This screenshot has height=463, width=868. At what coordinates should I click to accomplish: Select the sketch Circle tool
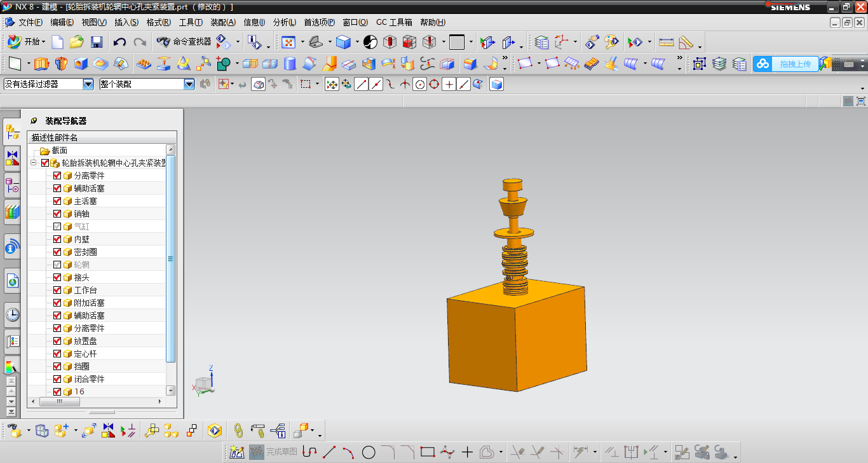[369, 452]
